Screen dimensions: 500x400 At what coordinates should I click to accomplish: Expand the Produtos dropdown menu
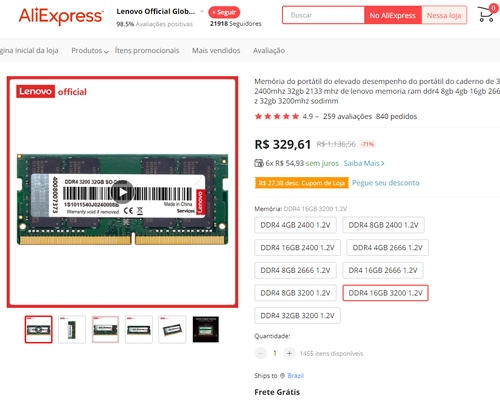coord(90,51)
